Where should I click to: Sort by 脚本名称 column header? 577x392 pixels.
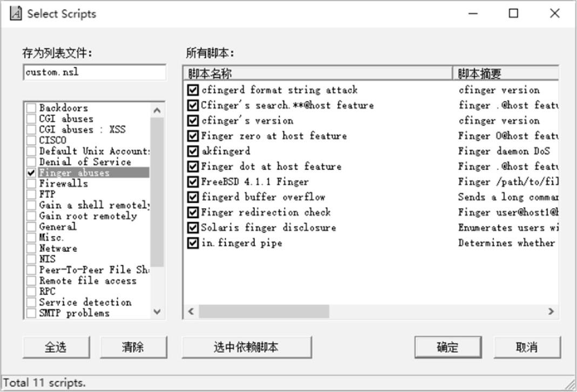[x=317, y=73]
